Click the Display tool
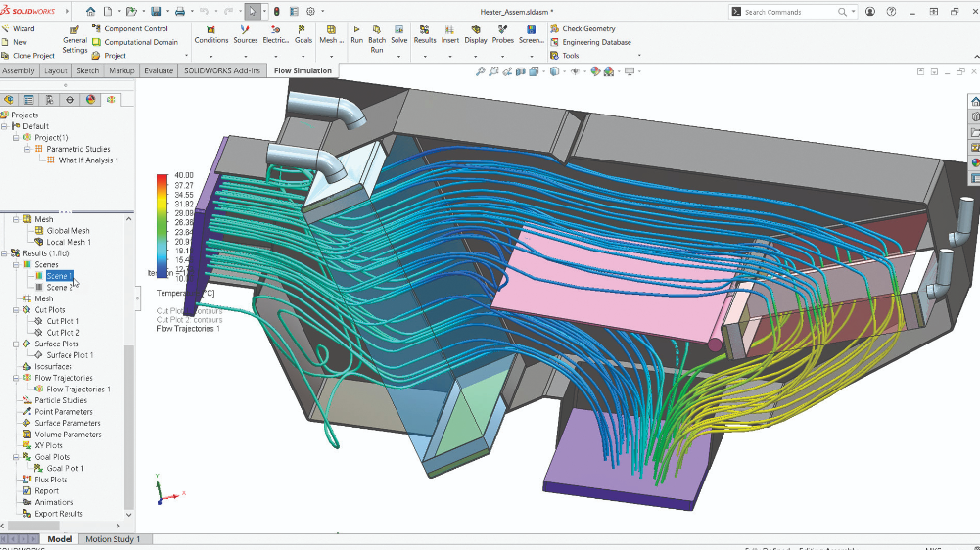The image size is (980, 550). (476, 35)
